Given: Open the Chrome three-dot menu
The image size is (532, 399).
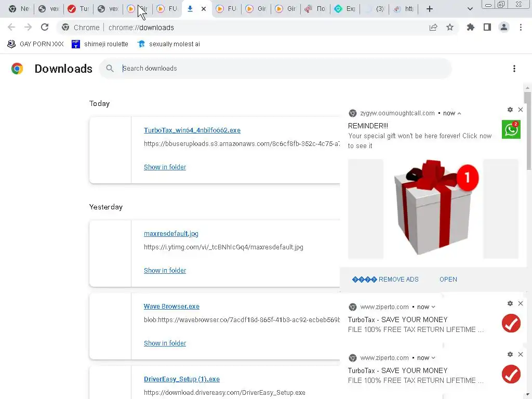Looking at the screenshot, I should click(x=521, y=27).
